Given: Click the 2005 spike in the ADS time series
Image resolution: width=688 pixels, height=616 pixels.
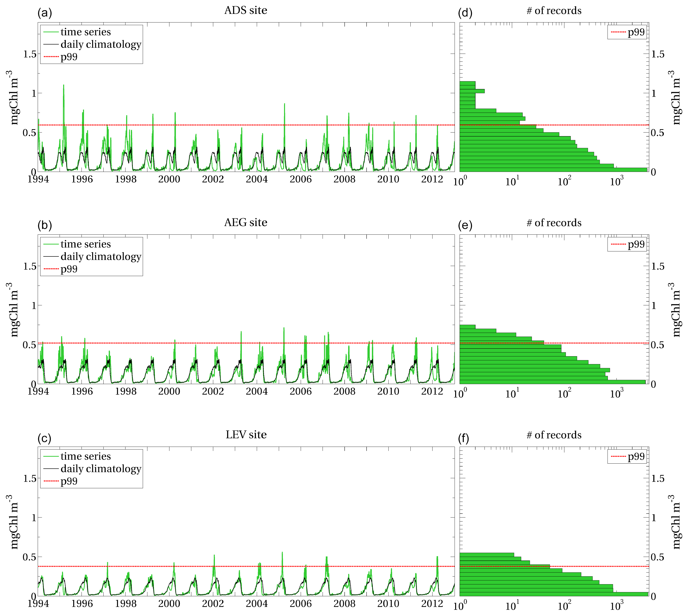Looking at the screenshot, I should point(284,105).
